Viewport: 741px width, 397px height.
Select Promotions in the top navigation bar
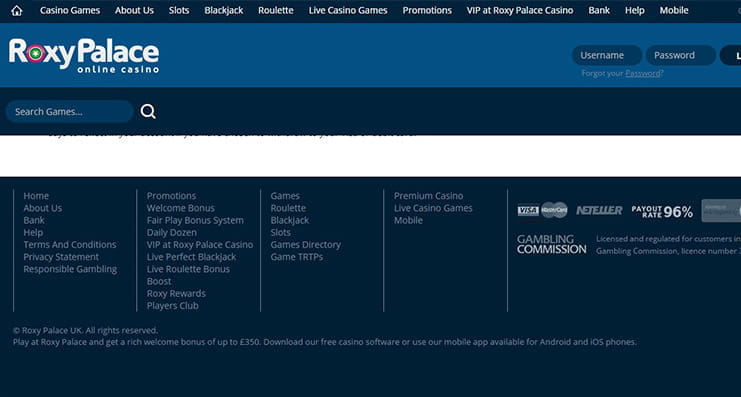tap(427, 10)
